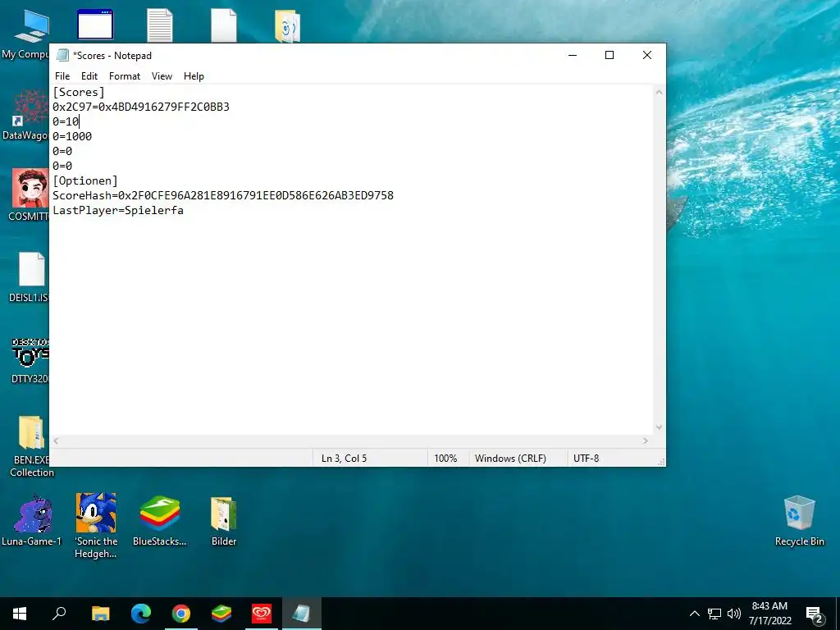Image resolution: width=840 pixels, height=630 pixels.
Task: Open the clock showing 8:43 AM
Action: click(x=769, y=614)
